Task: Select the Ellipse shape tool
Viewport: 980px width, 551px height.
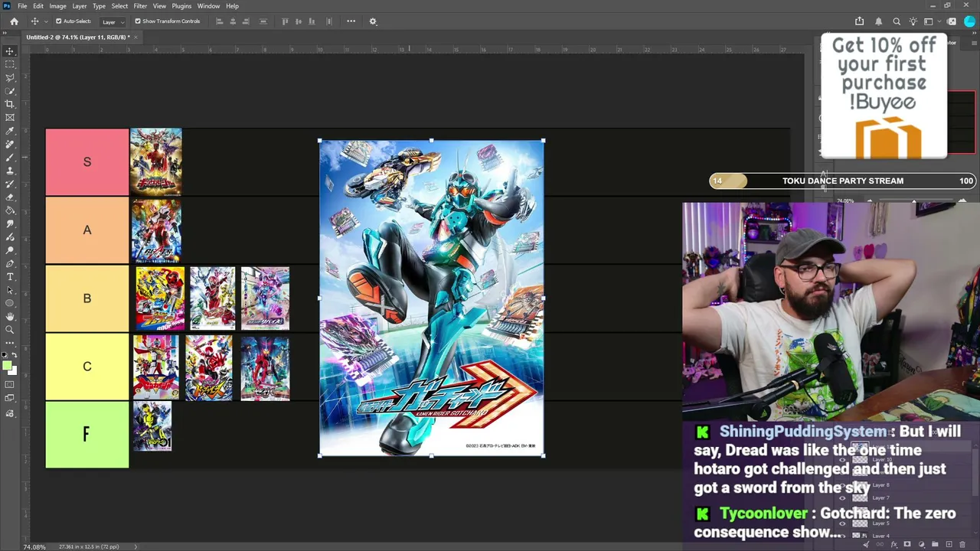Action: click(x=10, y=303)
